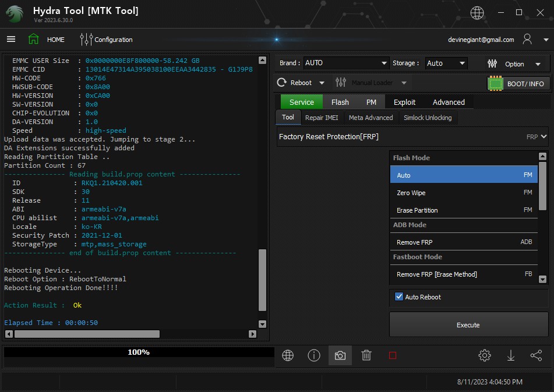Select the Zero Wipe option
Screen dimensions: 554x392
tap(464, 192)
